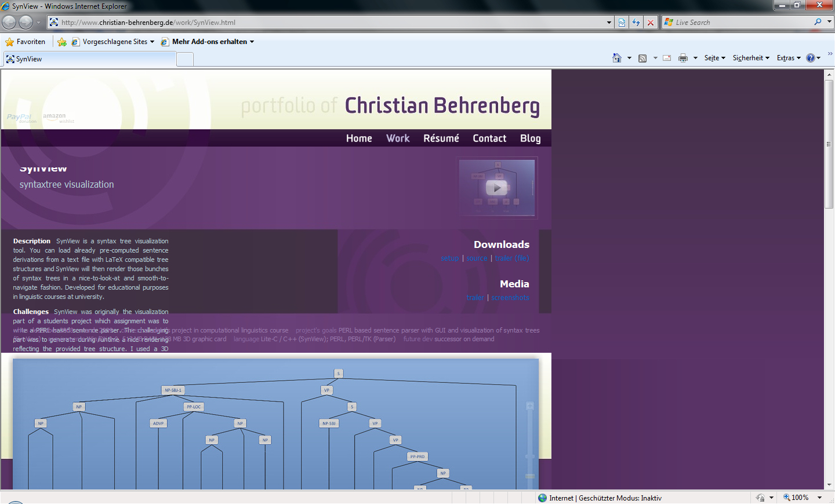Screen dimensions: 835x504
Task: Click the RSS feeds icon
Action: click(642, 58)
